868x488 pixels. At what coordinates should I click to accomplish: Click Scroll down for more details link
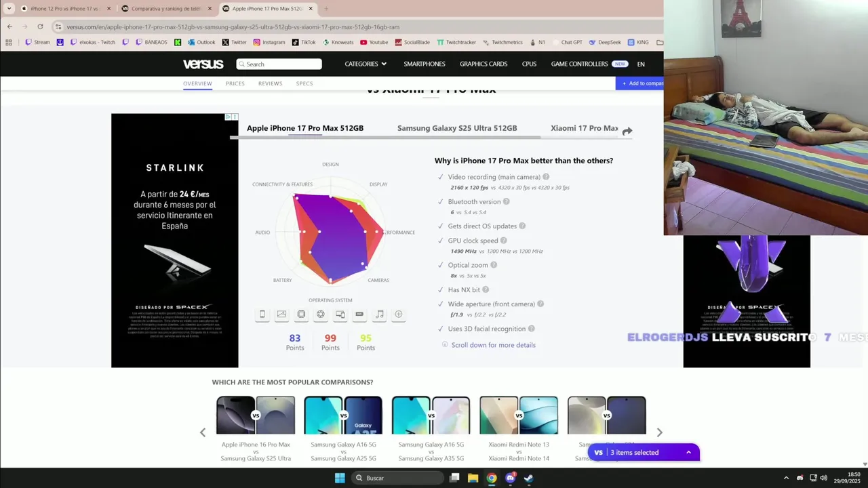pos(493,345)
